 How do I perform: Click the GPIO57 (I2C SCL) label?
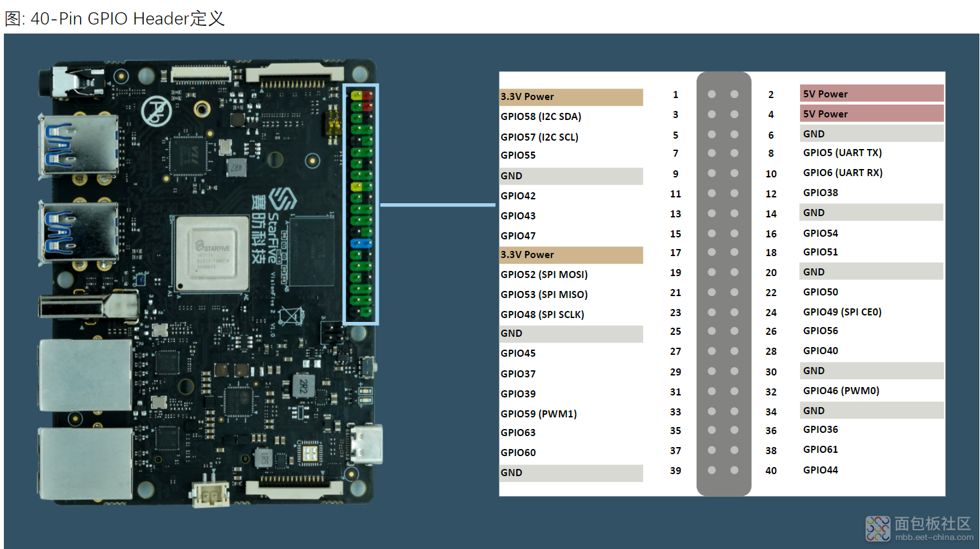[x=539, y=137]
